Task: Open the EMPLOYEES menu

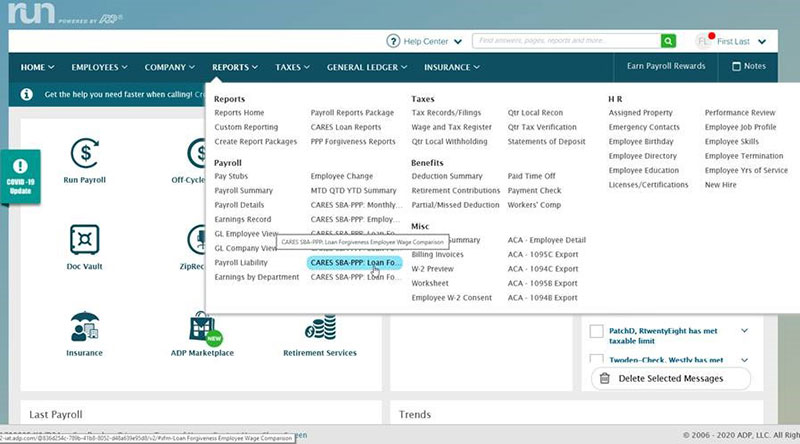Action: pos(99,67)
